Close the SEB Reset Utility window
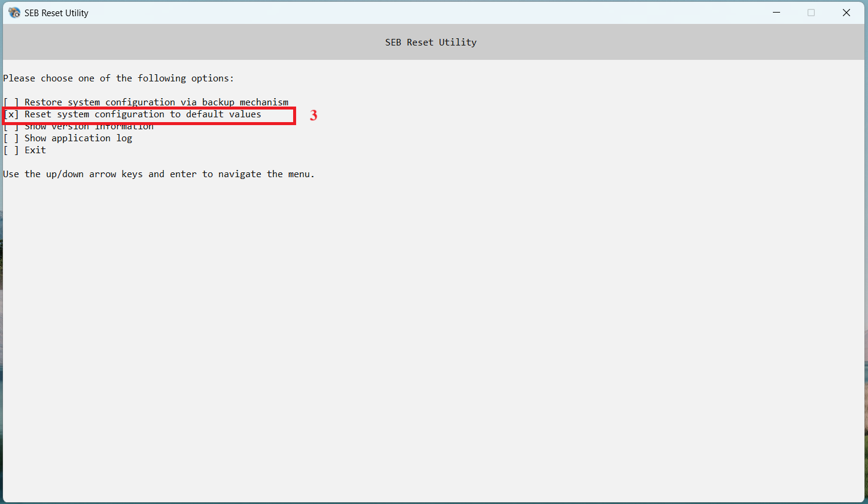The width and height of the screenshot is (868, 504). (846, 13)
